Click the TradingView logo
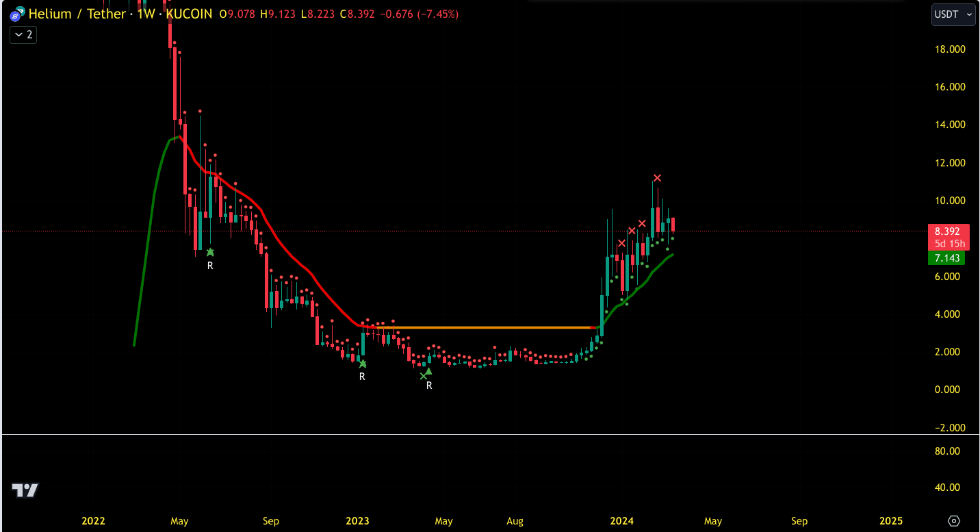Screen dimensions: 980x532 (25, 490)
